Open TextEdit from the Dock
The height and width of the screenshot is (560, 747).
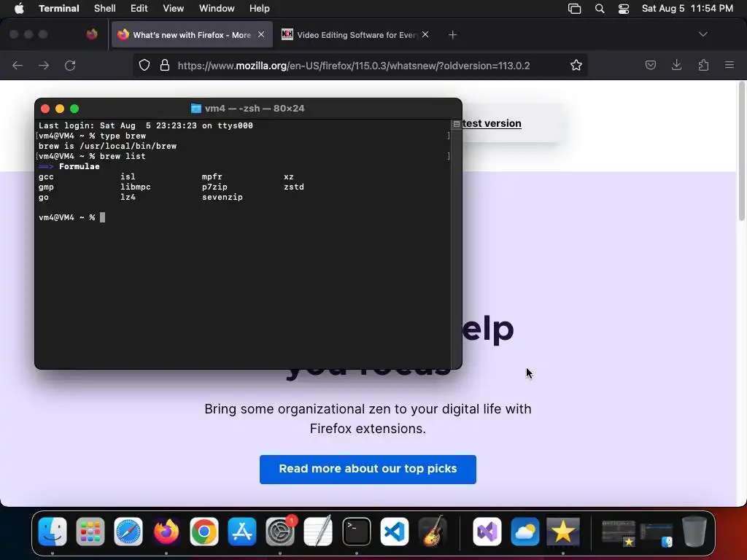pos(318,532)
